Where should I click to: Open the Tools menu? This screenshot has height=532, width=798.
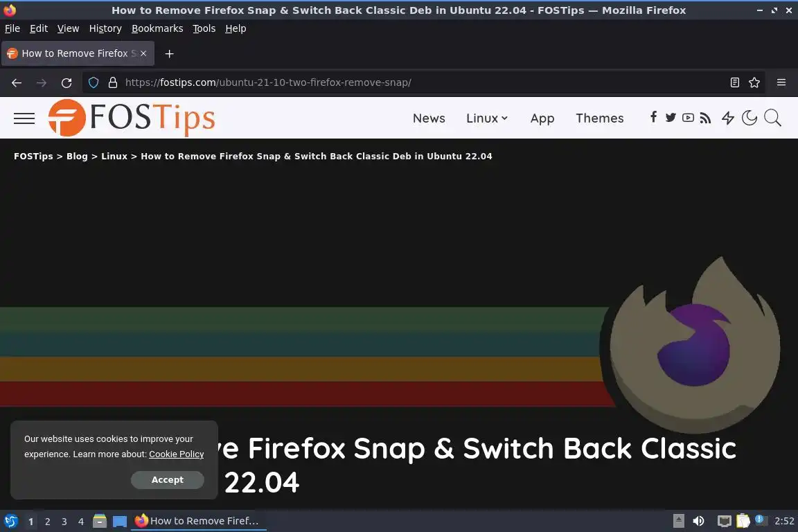click(x=204, y=28)
